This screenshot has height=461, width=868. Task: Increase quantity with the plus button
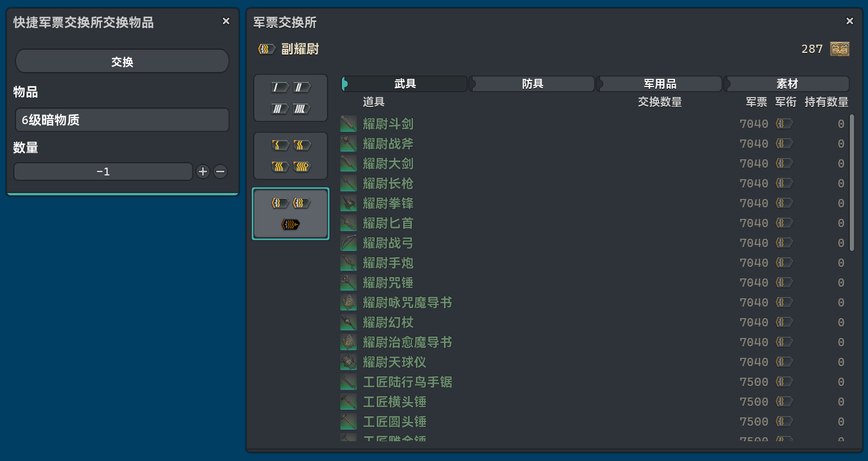click(x=203, y=171)
